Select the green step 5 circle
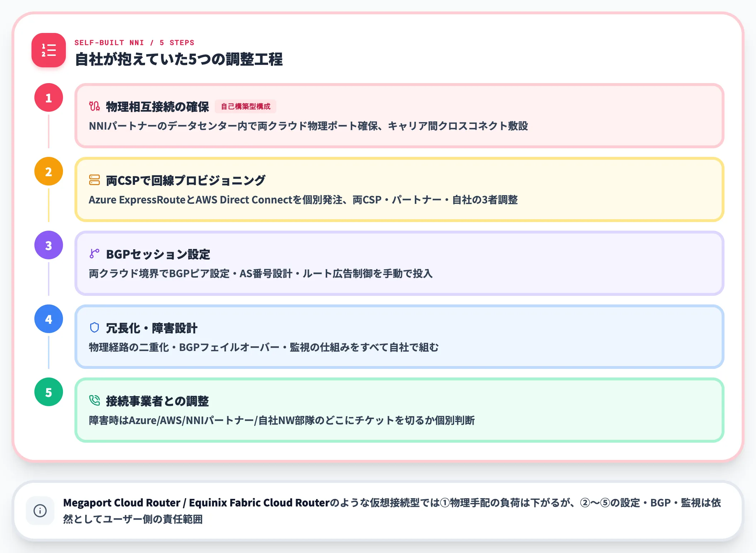756x553 pixels. coord(49,392)
